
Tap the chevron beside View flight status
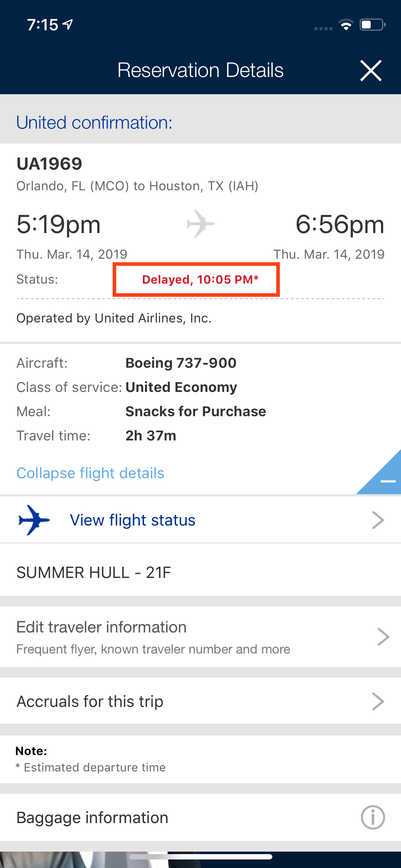[x=378, y=520]
